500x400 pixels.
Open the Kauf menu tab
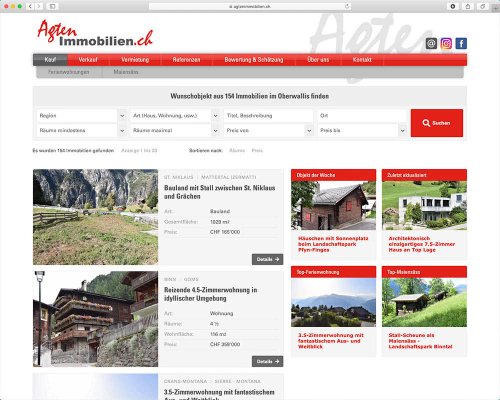pos(50,60)
